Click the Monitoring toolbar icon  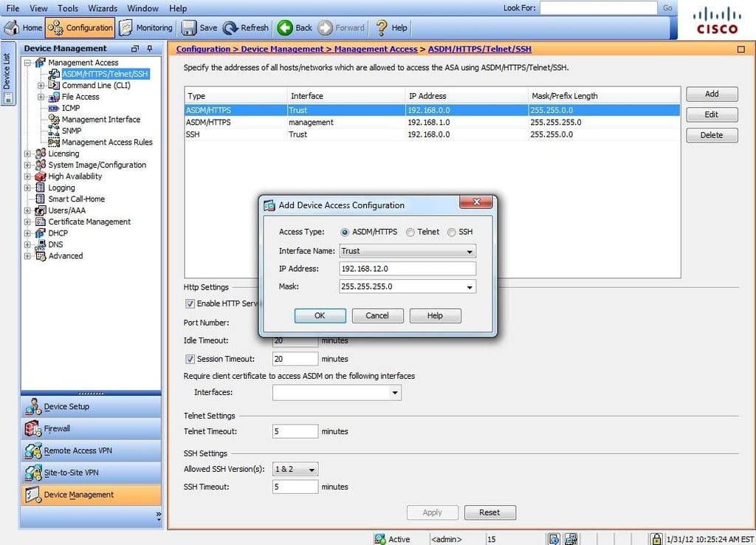pyautogui.click(x=126, y=27)
